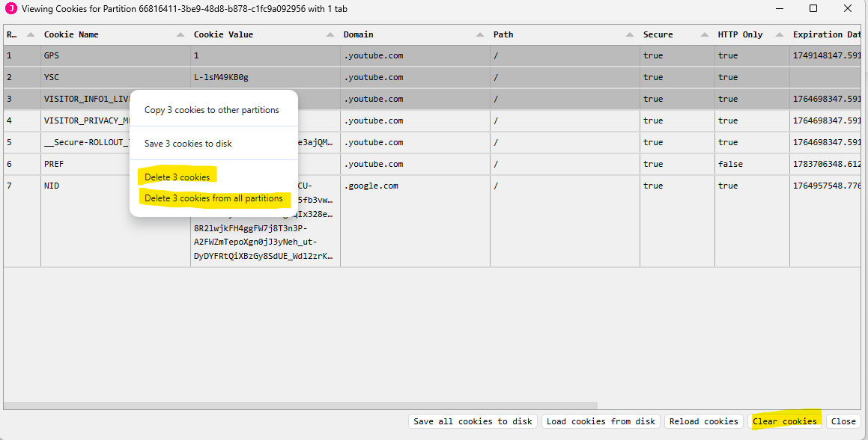Sort by the Cookie Name column arrow
This screenshot has height=440, width=868.
pyautogui.click(x=180, y=34)
